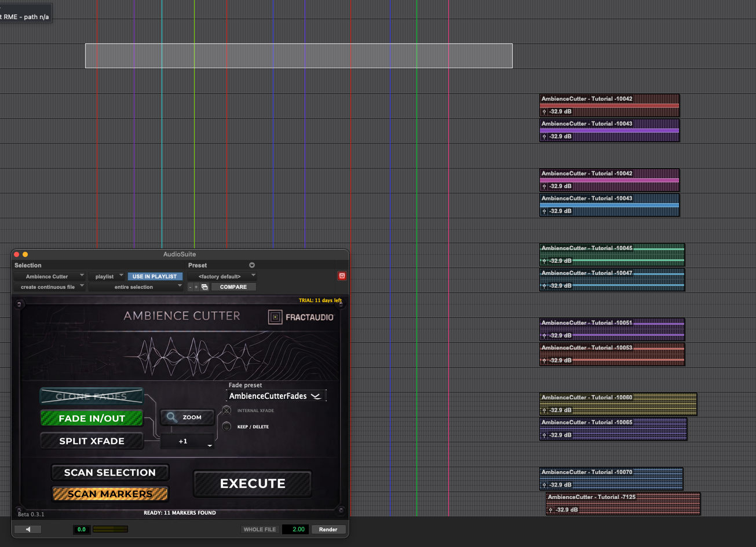Image resolution: width=756 pixels, height=547 pixels.
Task: Select clip name AmbienceCutter - Tutorial -10060
Action: point(587,398)
